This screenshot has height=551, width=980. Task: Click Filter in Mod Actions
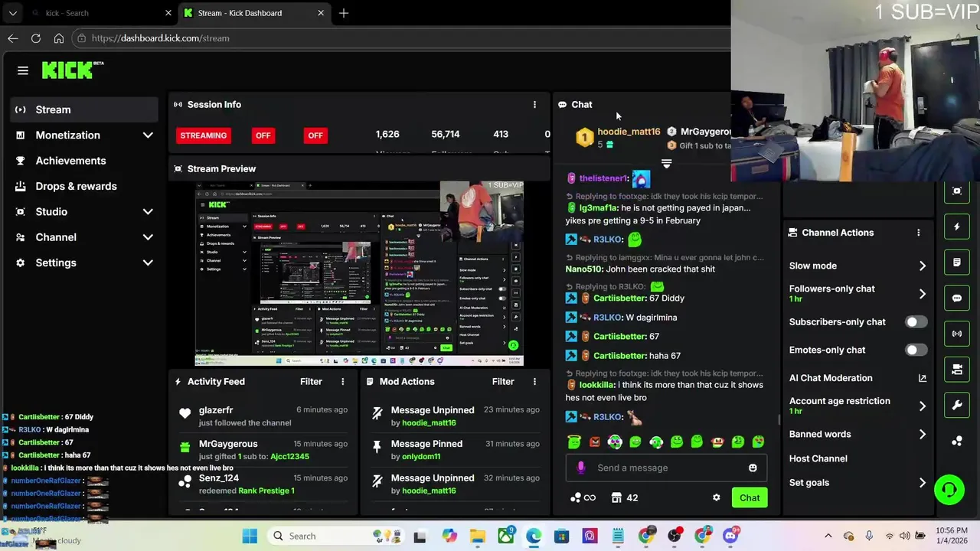point(503,381)
